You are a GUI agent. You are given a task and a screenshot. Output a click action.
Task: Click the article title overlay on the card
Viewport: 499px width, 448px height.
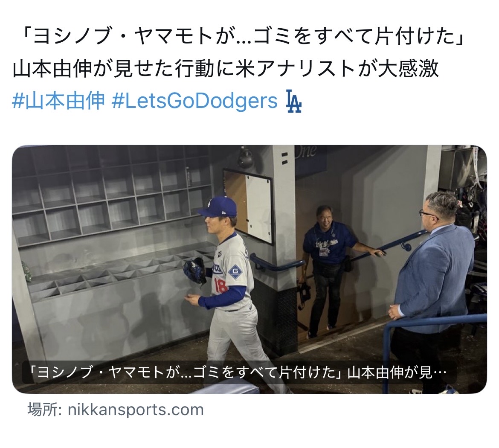239,372
